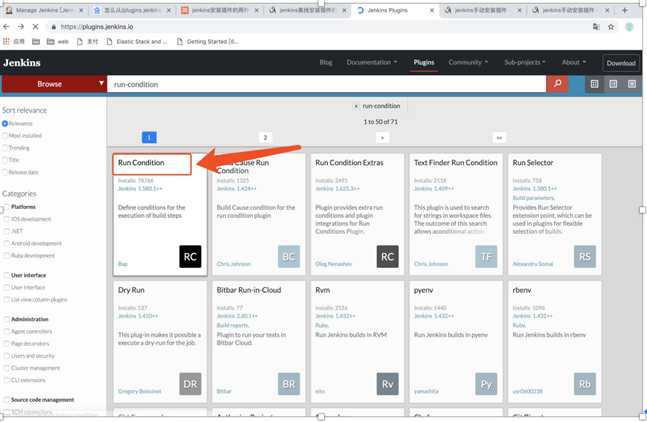This screenshot has width=647, height=422.
Task: Bookmark this page with the star icon
Action: 611,27
